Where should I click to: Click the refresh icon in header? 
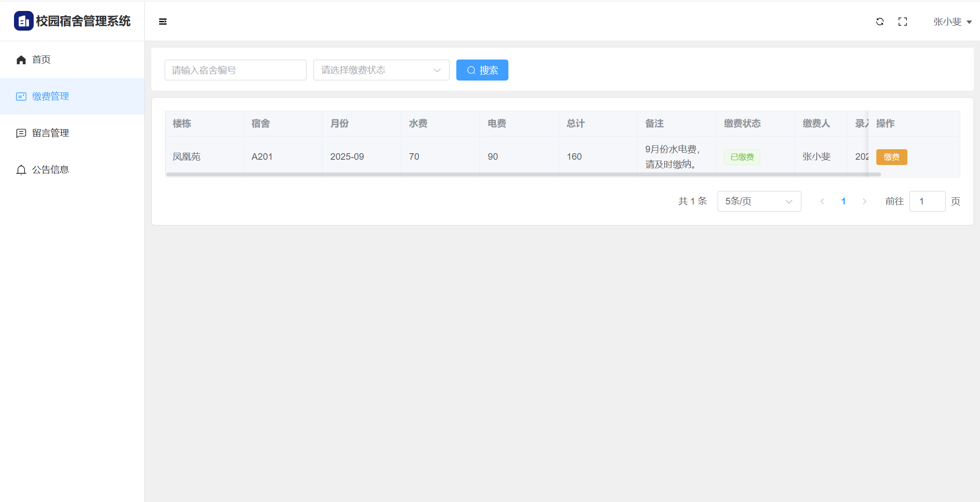pyautogui.click(x=880, y=21)
